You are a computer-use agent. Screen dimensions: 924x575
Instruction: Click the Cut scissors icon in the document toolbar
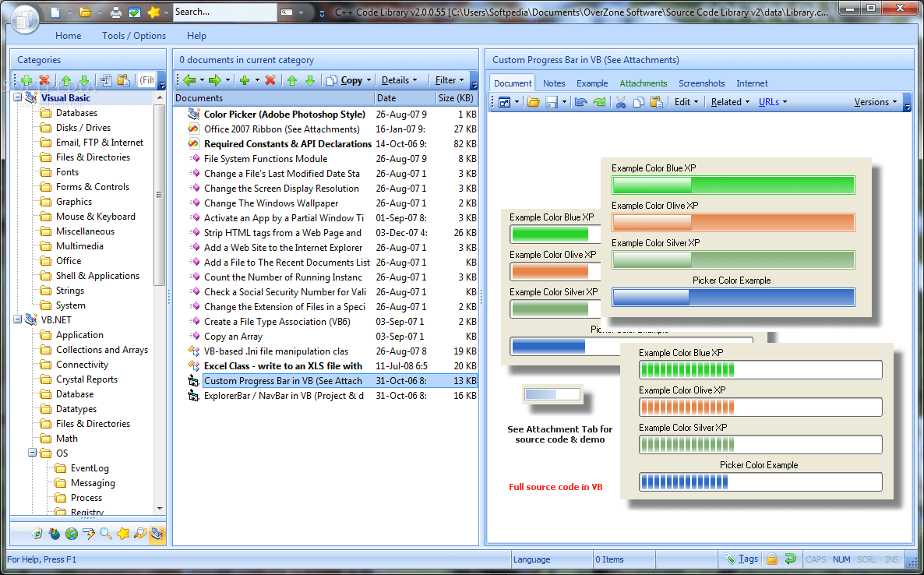[619, 102]
